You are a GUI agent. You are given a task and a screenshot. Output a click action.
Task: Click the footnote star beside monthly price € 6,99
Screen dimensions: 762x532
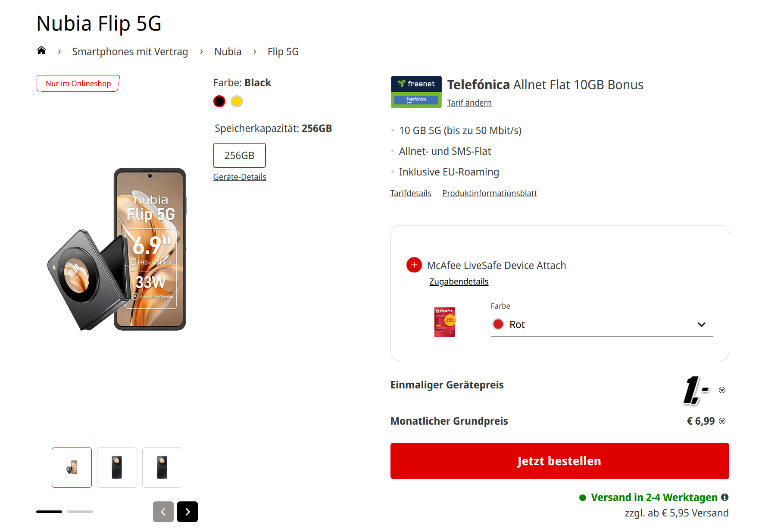tap(722, 421)
